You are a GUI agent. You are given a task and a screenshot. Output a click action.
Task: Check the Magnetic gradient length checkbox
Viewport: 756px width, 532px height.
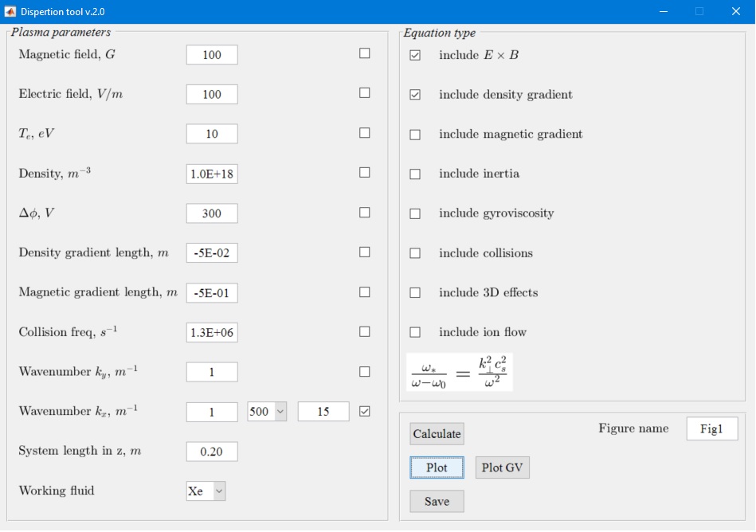click(365, 292)
